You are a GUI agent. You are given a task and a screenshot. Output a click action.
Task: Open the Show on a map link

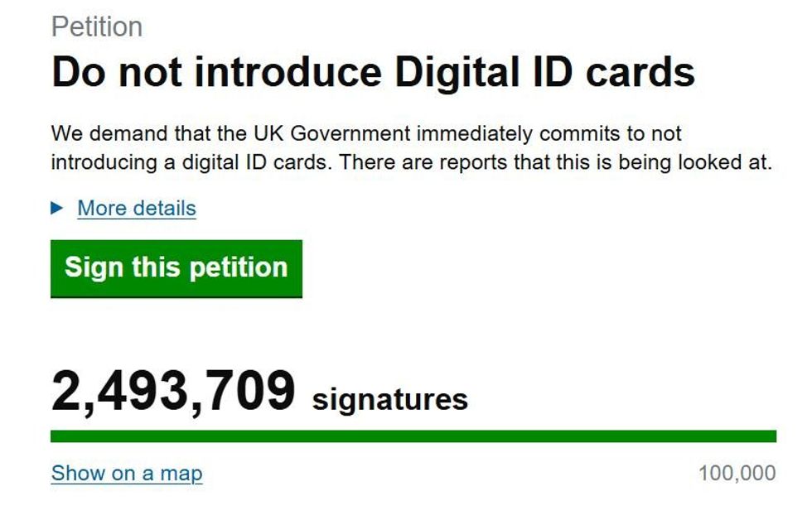(x=127, y=473)
